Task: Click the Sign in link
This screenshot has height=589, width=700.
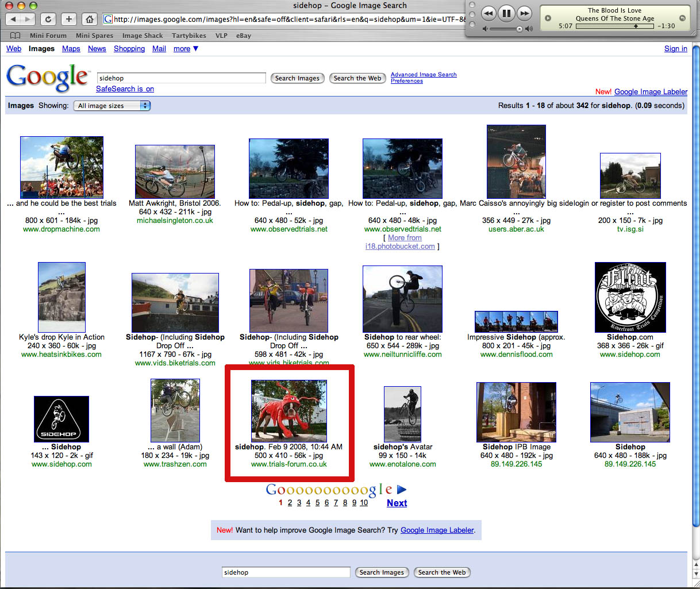Action: (676, 49)
